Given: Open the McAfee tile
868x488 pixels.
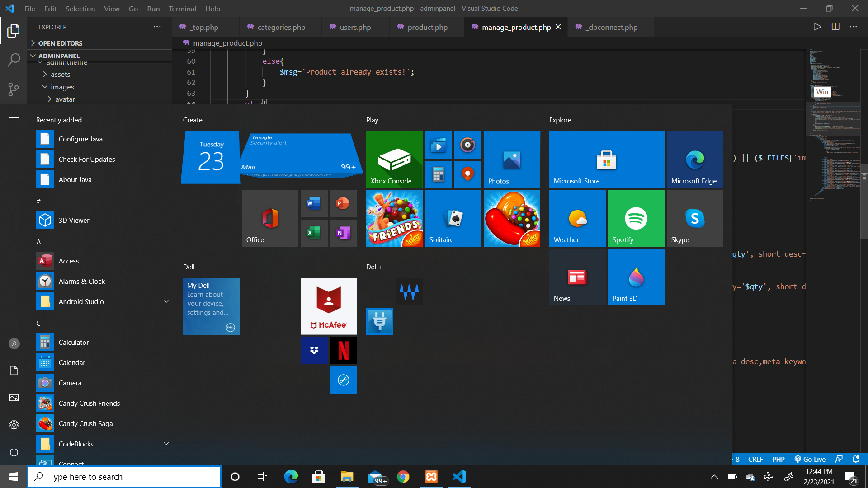Looking at the screenshot, I should pyautogui.click(x=329, y=306).
